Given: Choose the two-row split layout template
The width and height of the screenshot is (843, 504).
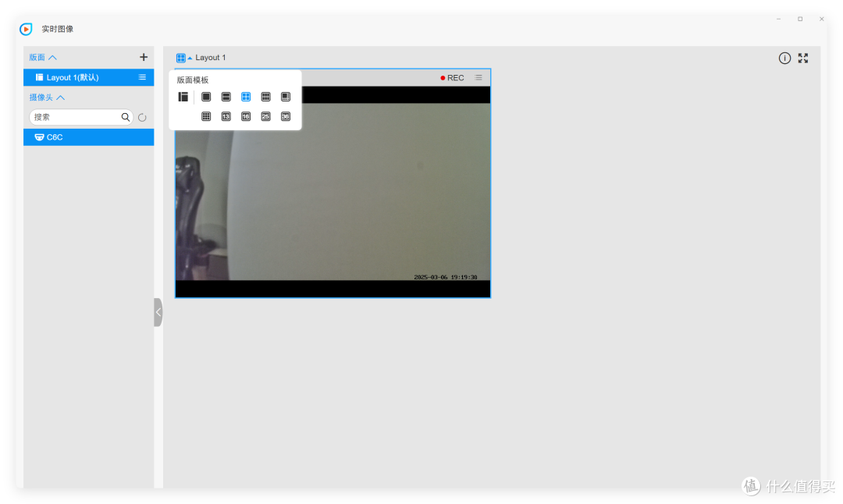Looking at the screenshot, I should 226,97.
